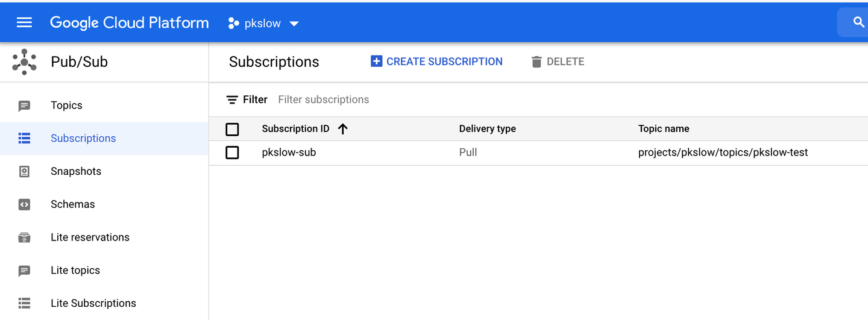Click the Snapshots sidebar icon
The width and height of the screenshot is (868, 320).
click(24, 172)
